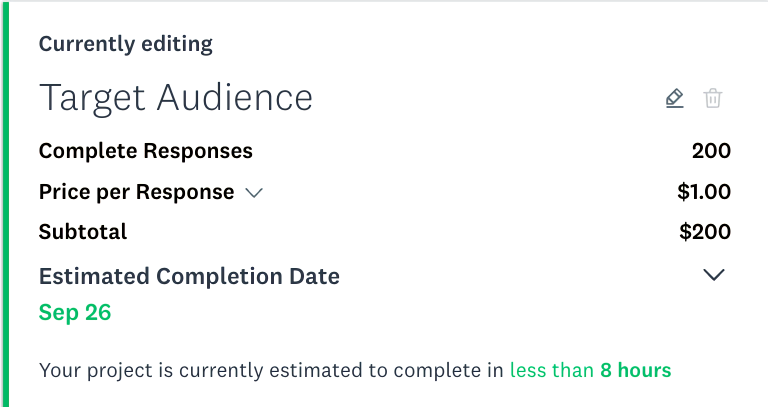Select the 200 complete responses value
This screenshot has height=407, width=768.
711,151
